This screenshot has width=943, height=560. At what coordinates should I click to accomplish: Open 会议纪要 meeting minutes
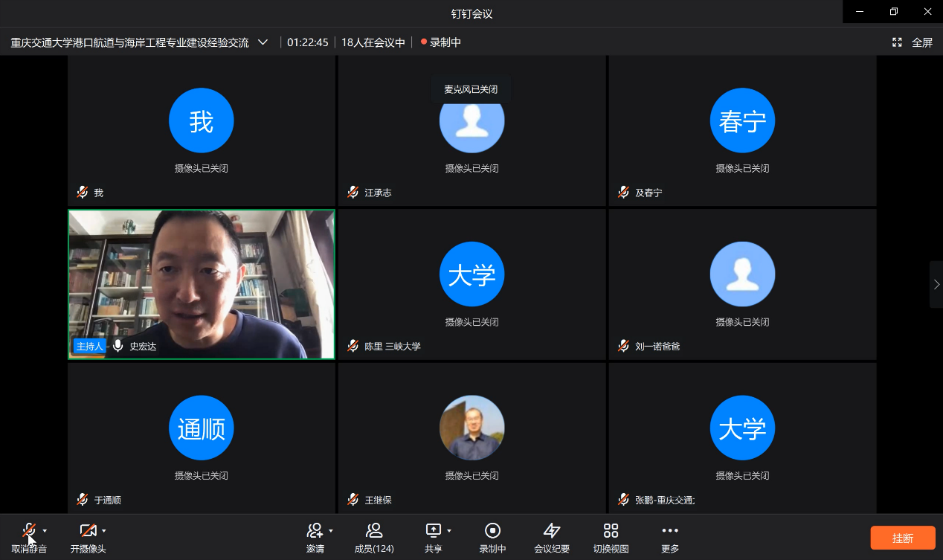pos(551,531)
